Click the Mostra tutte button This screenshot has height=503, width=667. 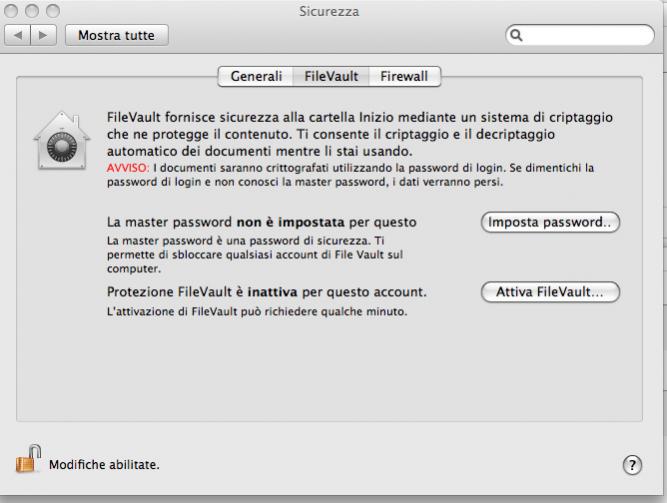coord(117,35)
